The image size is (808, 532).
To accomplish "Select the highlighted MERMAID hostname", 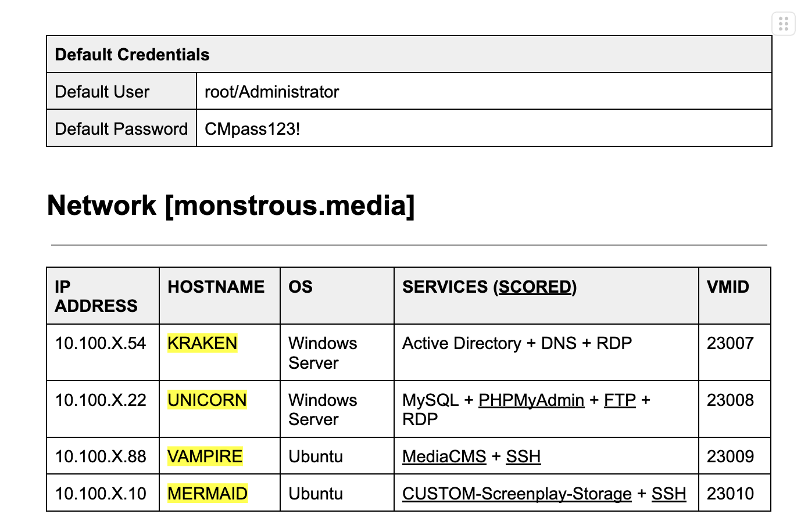I will [x=208, y=494].
